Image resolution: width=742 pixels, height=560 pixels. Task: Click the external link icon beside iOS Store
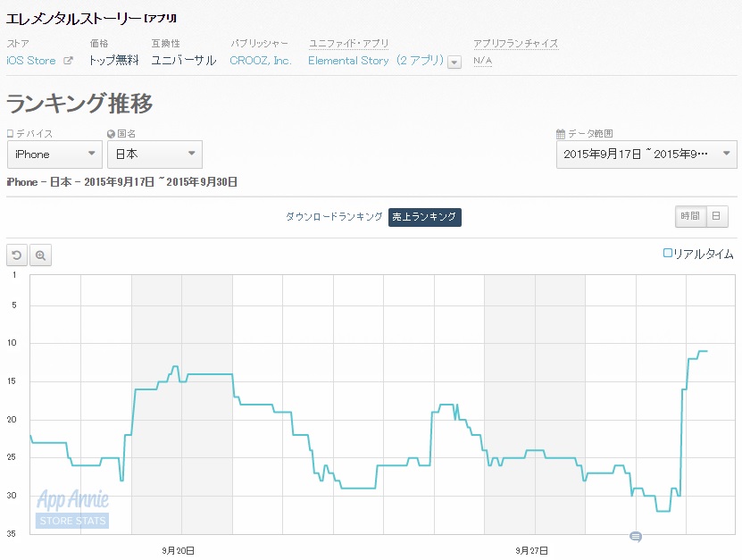pyautogui.click(x=68, y=61)
